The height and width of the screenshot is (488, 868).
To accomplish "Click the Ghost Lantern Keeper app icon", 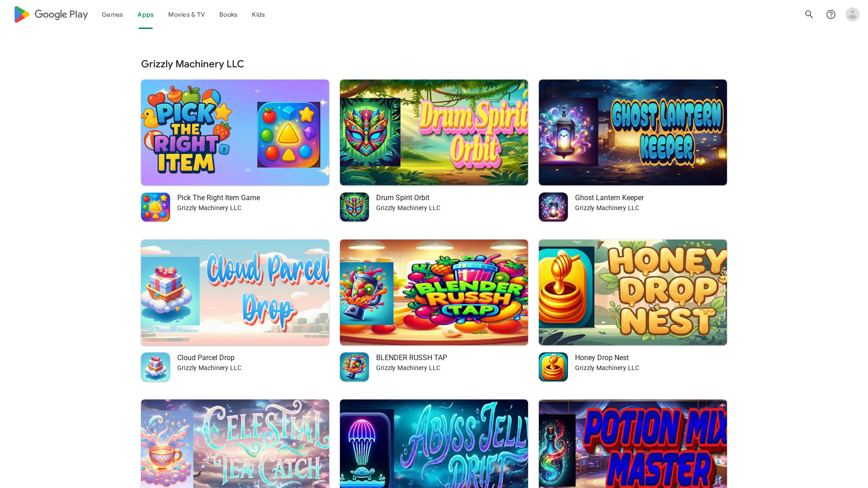I will 553,207.
